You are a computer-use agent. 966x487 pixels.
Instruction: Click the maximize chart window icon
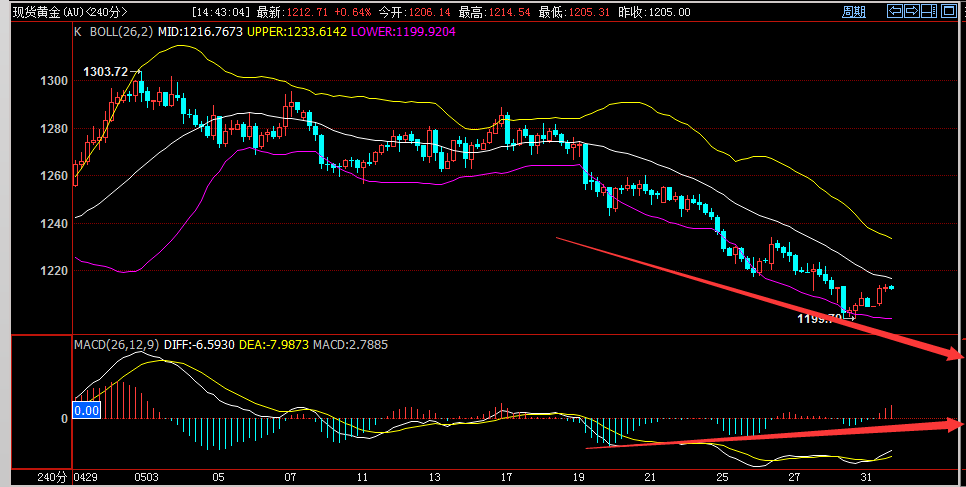pos(950,11)
